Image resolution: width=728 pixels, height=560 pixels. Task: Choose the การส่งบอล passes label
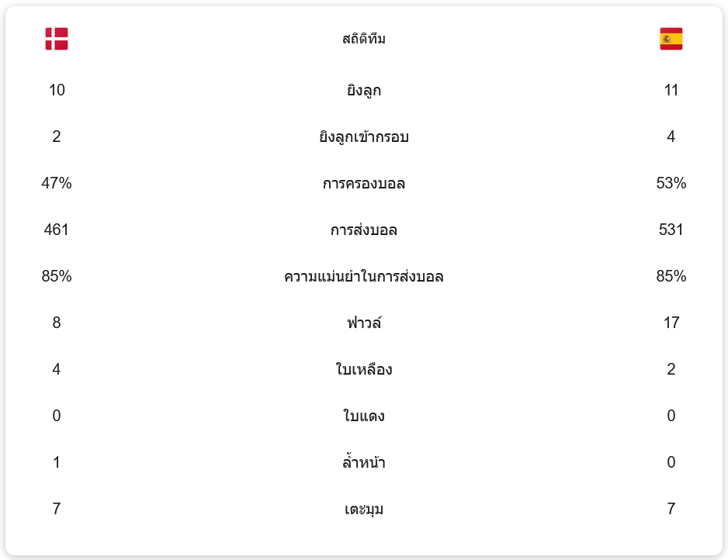coord(364,230)
